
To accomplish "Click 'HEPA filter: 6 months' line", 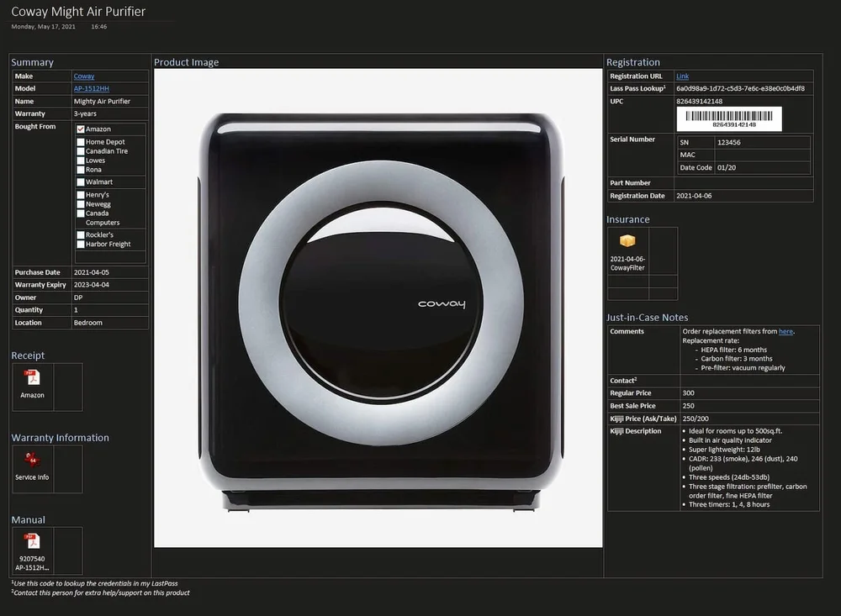I will pyautogui.click(x=733, y=350).
